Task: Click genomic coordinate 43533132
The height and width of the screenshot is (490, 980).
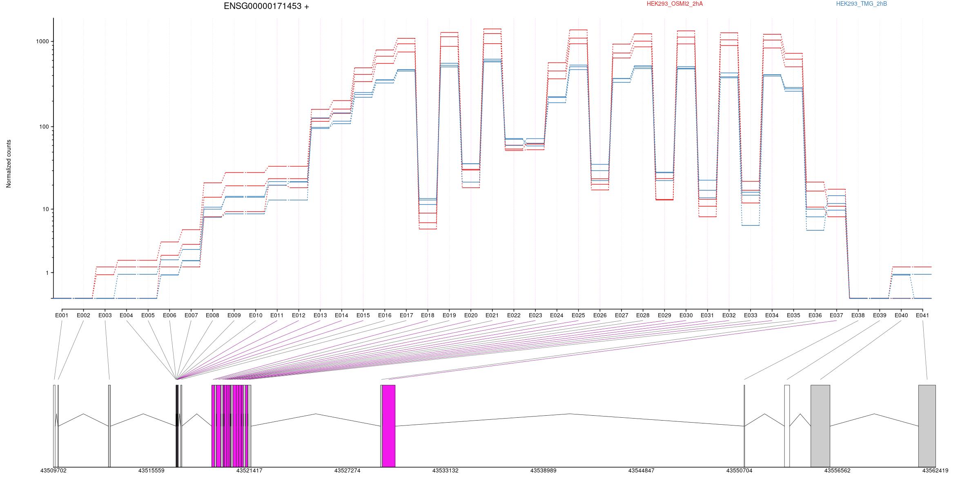Action: coord(445,470)
